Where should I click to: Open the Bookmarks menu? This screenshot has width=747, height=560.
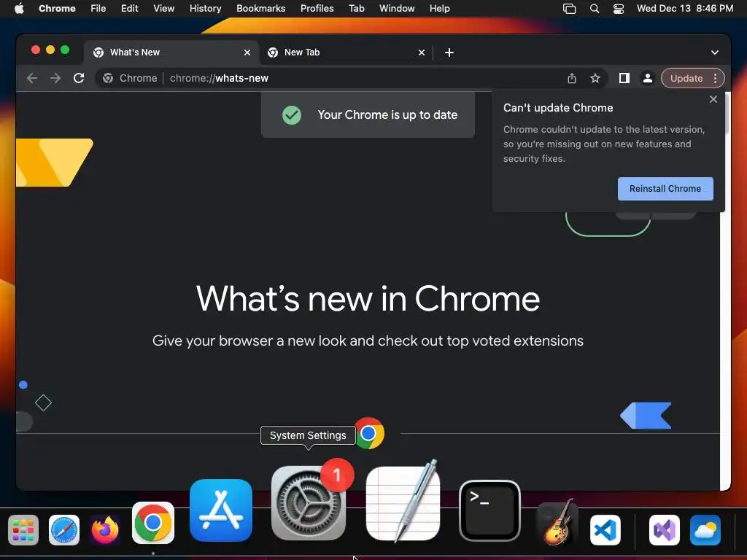pyautogui.click(x=260, y=9)
